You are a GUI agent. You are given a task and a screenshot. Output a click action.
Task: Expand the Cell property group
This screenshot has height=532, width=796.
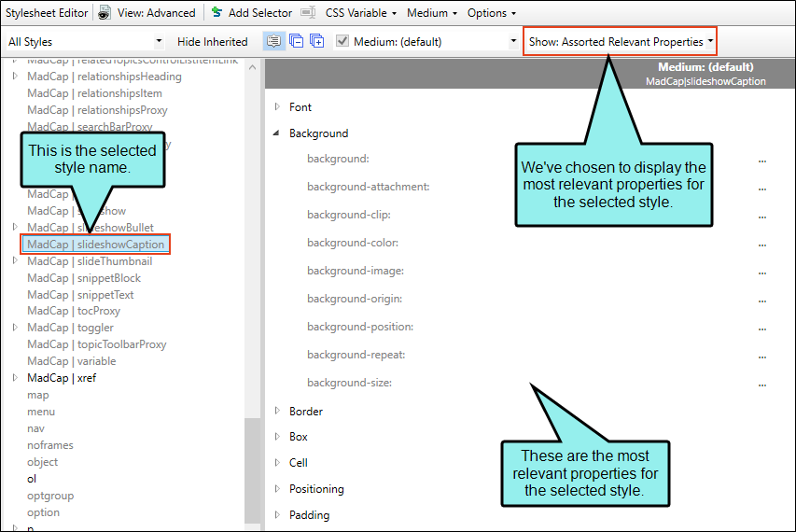coord(277,462)
